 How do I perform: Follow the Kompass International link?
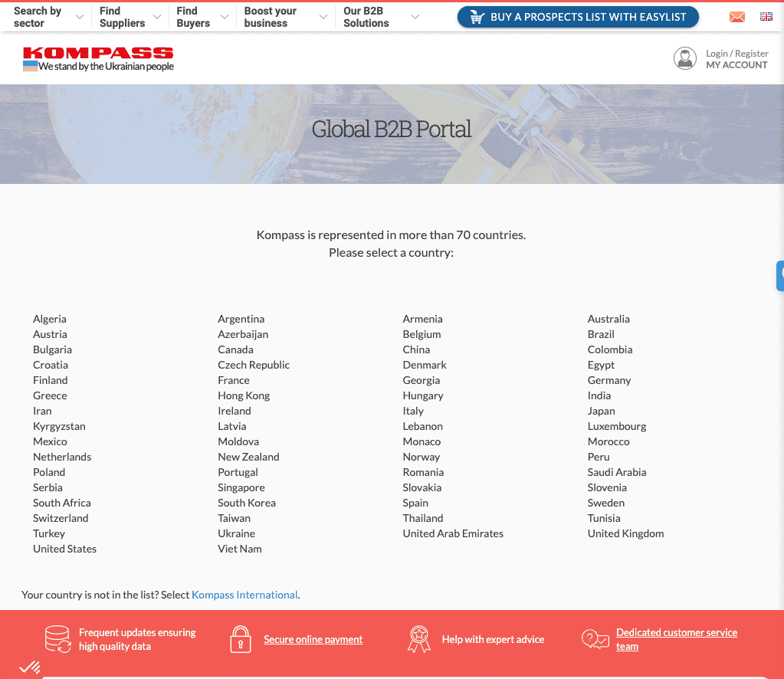tap(244, 595)
